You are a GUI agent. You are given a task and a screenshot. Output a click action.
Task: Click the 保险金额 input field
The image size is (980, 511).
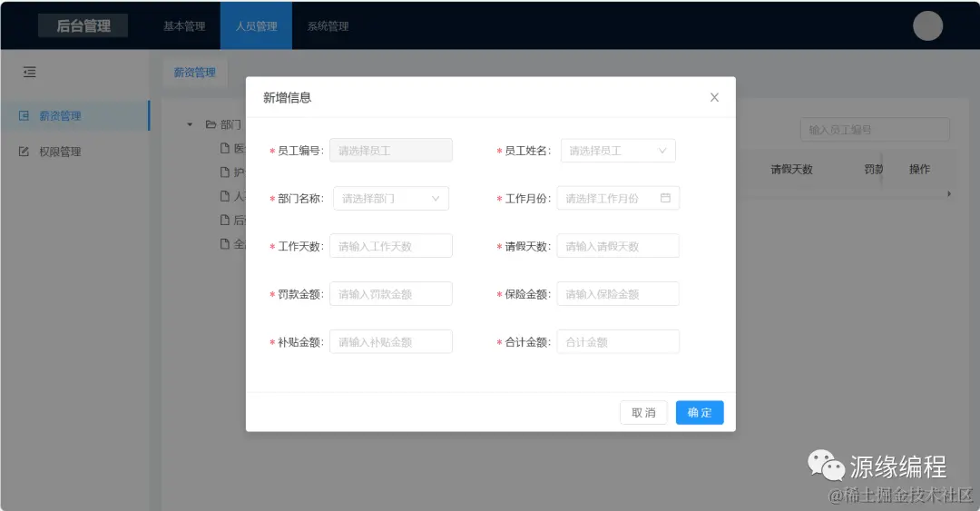pyautogui.click(x=618, y=294)
